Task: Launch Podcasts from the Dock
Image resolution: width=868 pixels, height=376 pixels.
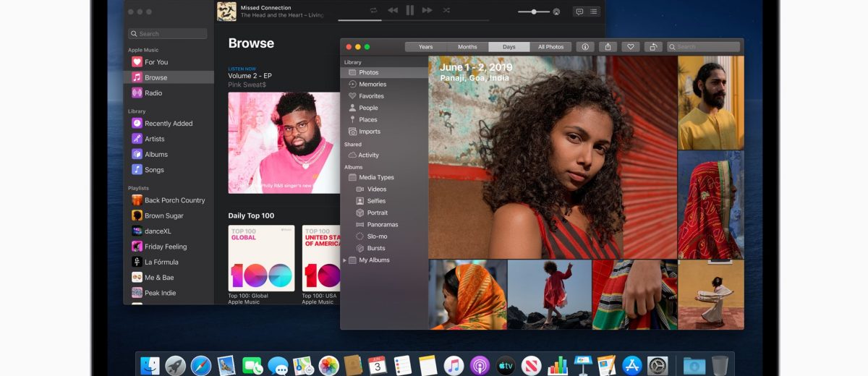Action: point(480,366)
